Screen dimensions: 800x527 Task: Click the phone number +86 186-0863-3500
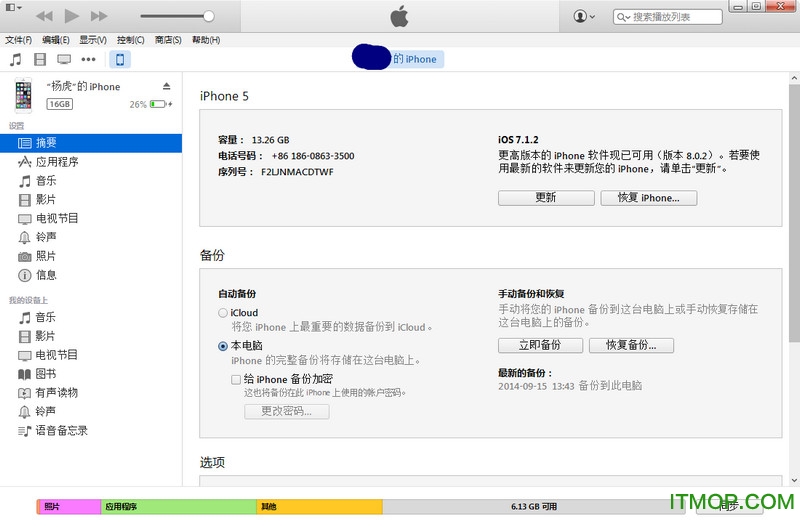coord(313,156)
